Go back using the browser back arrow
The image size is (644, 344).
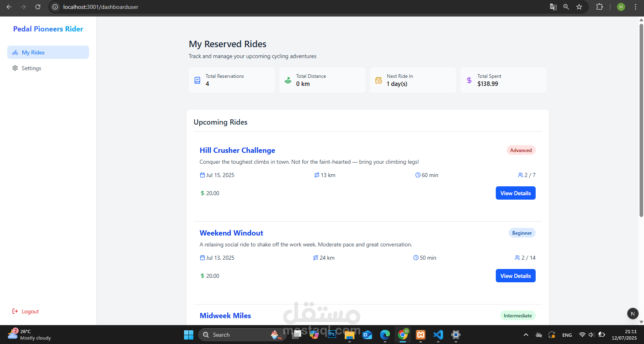pos(9,7)
